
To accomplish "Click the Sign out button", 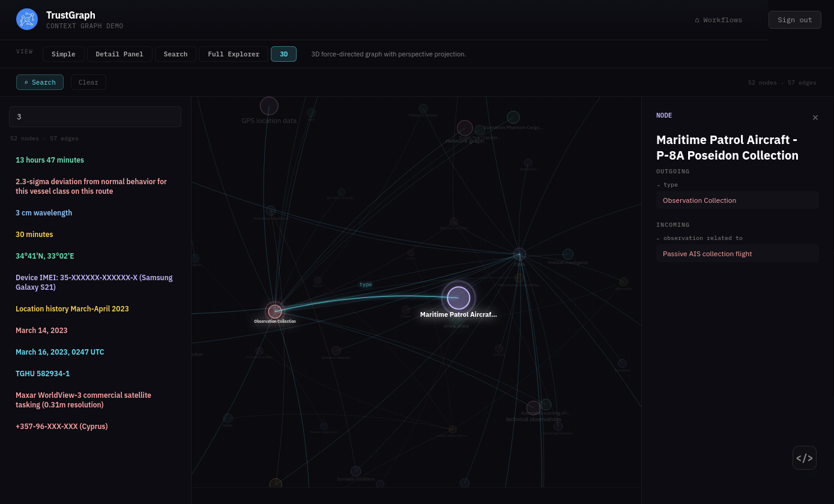I will 794,20.
